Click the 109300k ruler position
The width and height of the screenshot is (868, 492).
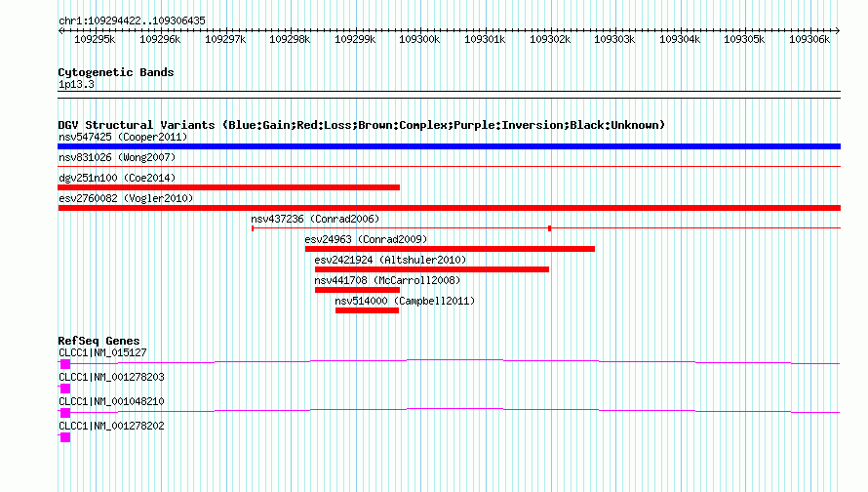coord(419,39)
